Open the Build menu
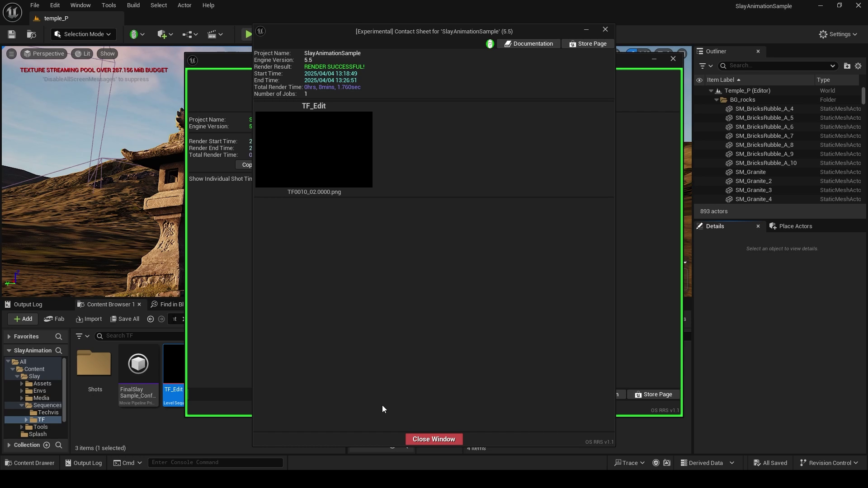The height and width of the screenshot is (488, 868). 133,5
